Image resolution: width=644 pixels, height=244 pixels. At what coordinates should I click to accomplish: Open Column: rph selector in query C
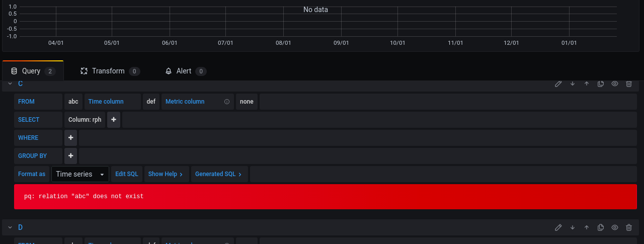85,120
